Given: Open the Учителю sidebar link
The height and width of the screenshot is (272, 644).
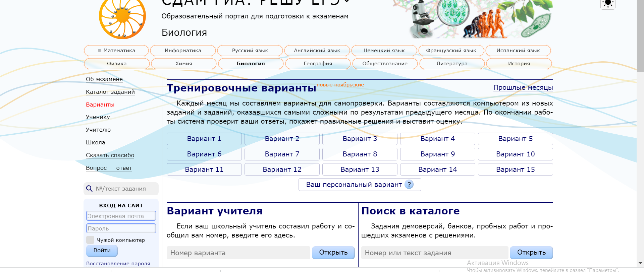Looking at the screenshot, I should point(98,130).
